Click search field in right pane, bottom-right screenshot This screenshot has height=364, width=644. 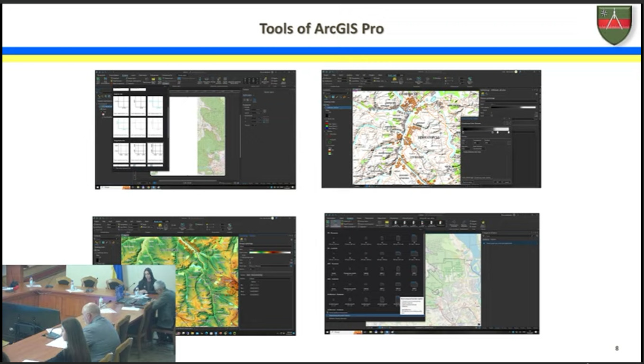[x=507, y=236]
